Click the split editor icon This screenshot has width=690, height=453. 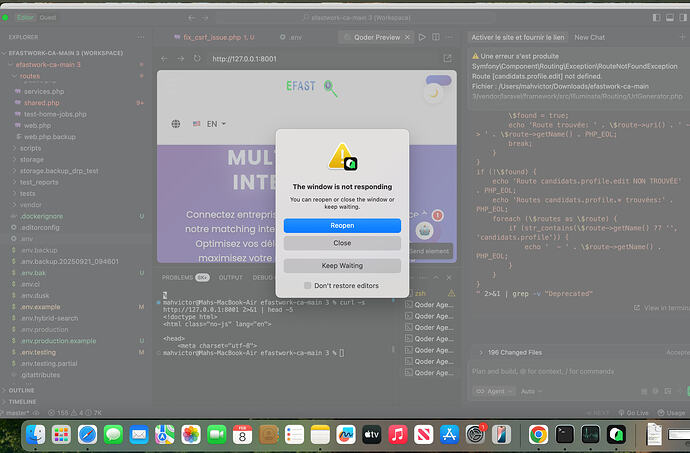(x=436, y=37)
